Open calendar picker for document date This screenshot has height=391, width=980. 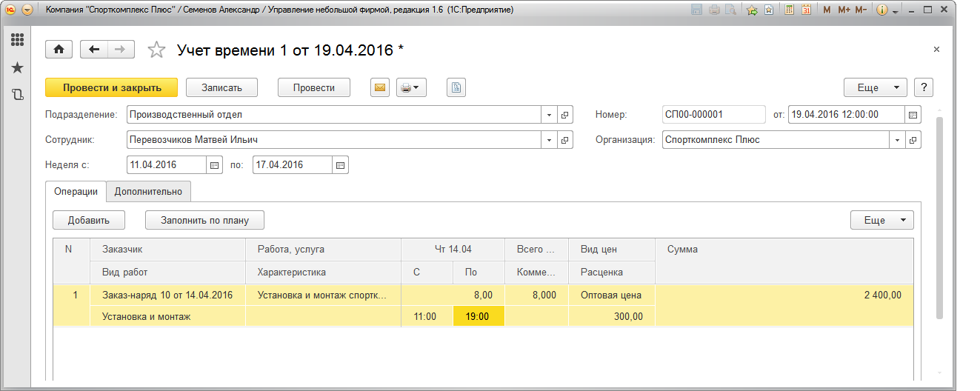click(913, 115)
